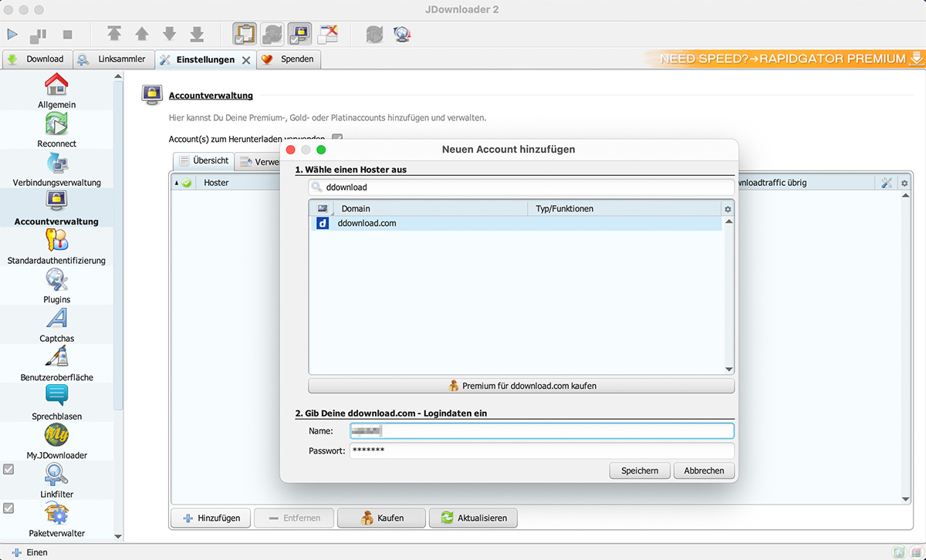
Task: Click the update check globe icon
Action: [401, 34]
